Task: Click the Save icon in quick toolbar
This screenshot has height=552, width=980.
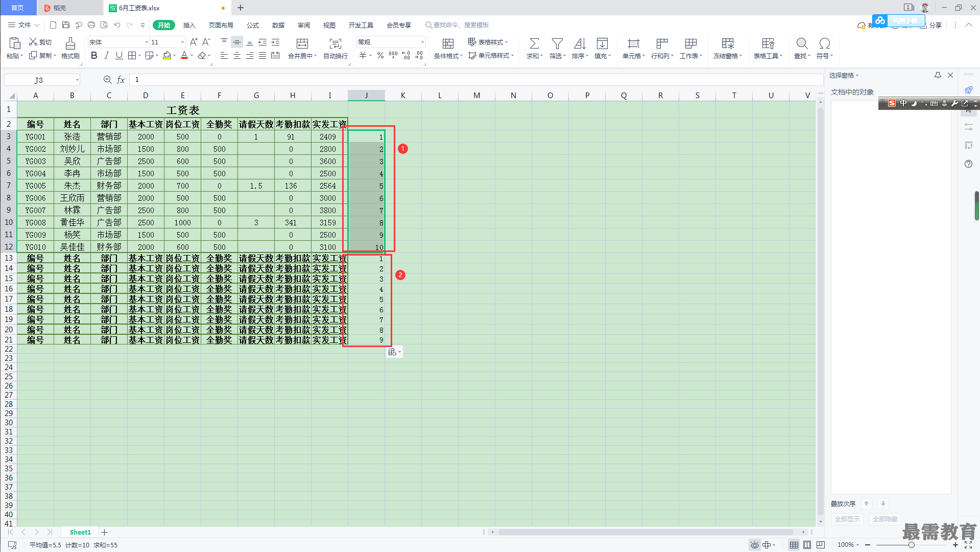Action: point(66,25)
